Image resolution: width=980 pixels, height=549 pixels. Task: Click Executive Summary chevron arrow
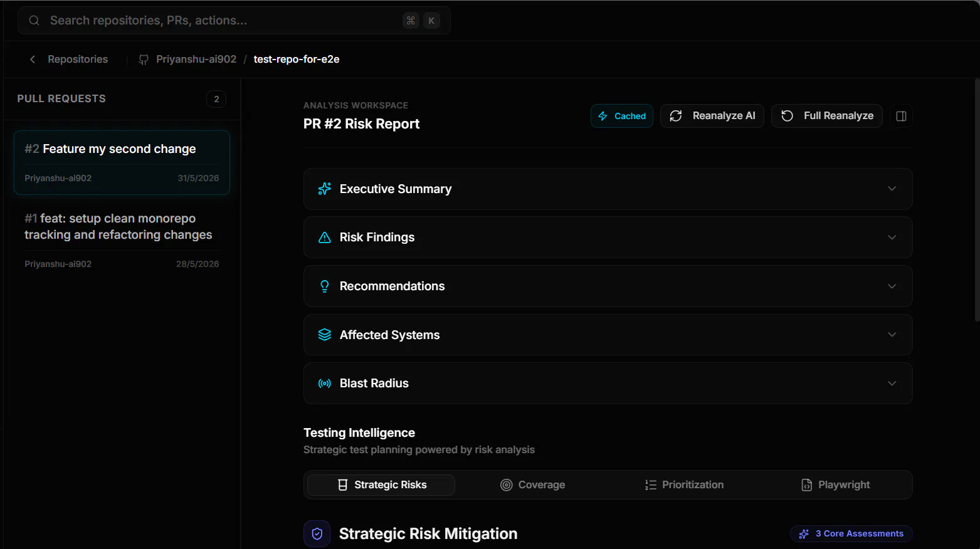click(892, 189)
